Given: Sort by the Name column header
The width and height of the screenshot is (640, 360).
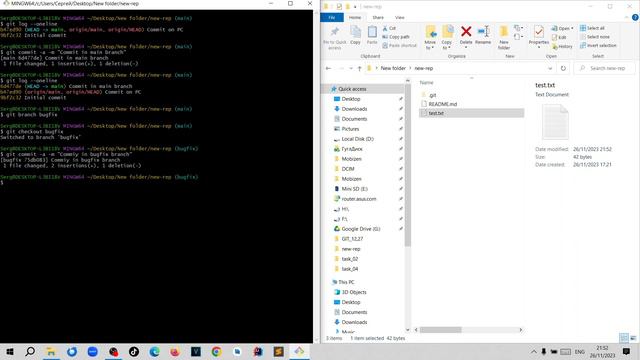Looking at the screenshot, I should (427, 82).
